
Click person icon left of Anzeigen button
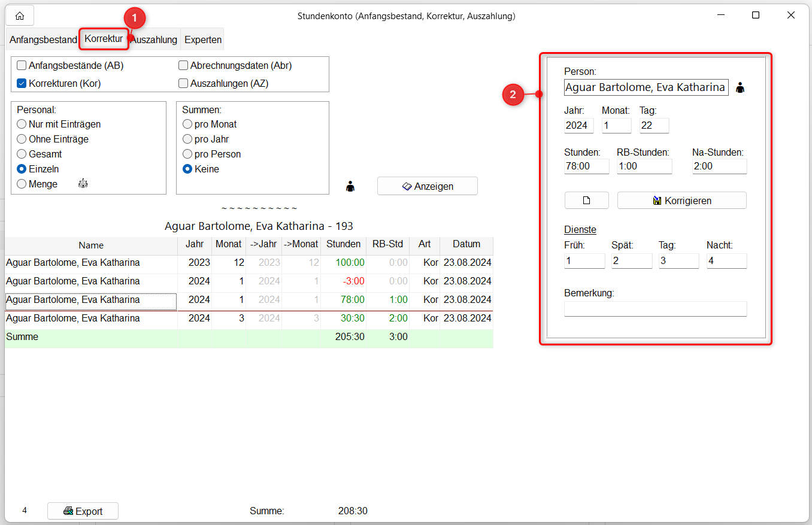[350, 187]
